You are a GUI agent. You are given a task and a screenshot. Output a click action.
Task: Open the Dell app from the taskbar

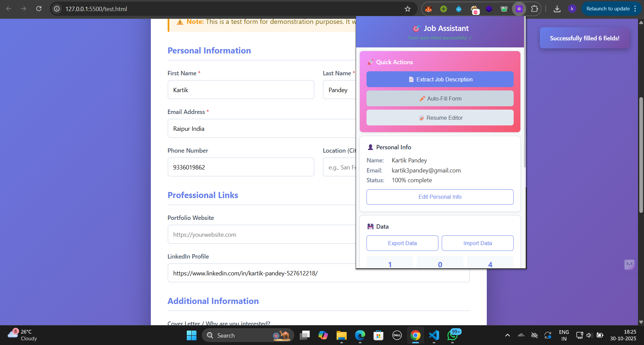[397, 335]
